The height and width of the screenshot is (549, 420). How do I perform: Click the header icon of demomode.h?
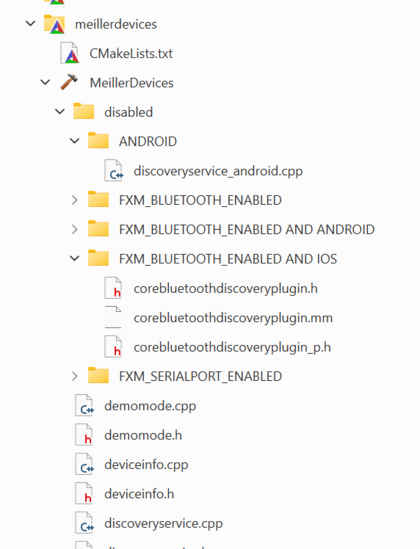click(x=84, y=435)
